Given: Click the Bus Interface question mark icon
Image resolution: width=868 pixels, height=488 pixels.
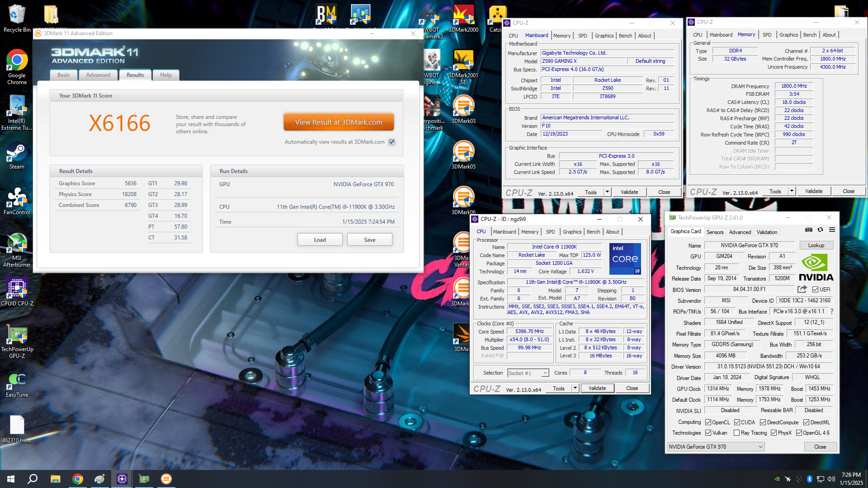Looking at the screenshot, I should (831, 311).
